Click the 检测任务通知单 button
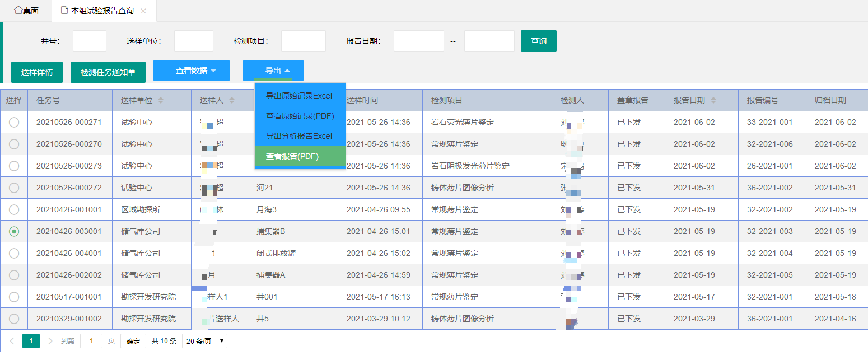Image resolution: width=868 pixels, height=360 pixels. tap(108, 72)
